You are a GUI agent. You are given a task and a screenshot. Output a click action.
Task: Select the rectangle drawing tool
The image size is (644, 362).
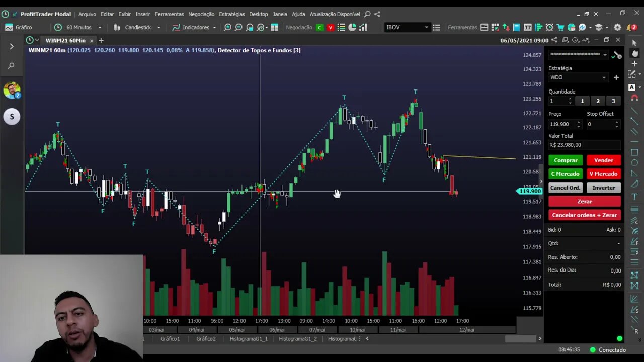[634, 152]
